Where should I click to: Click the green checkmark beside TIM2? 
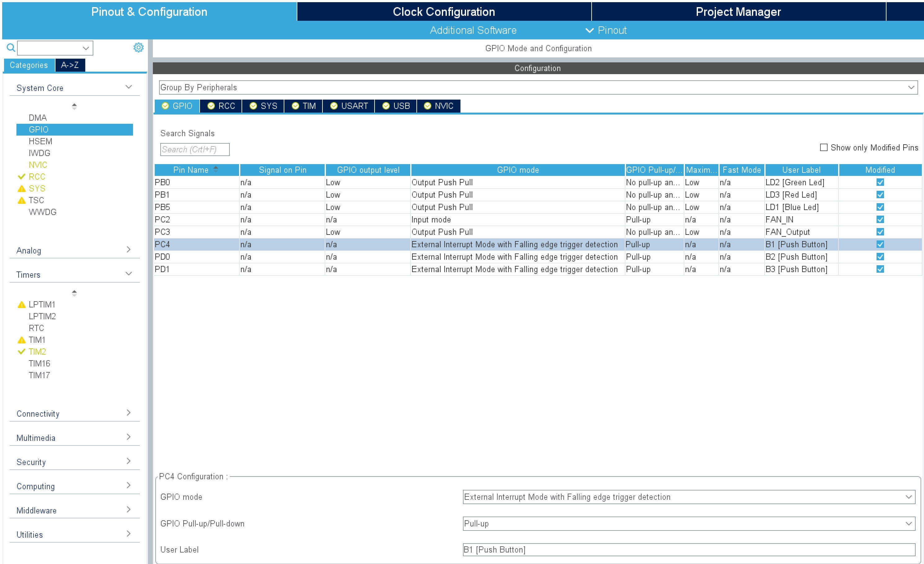pos(22,351)
